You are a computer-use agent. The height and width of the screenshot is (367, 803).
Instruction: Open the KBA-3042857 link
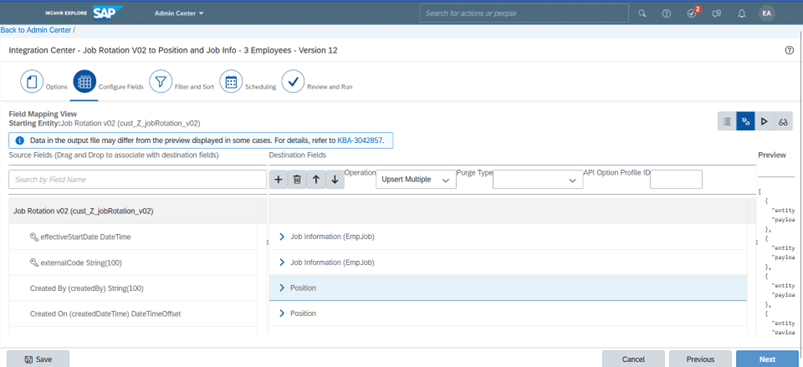[360, 140]
